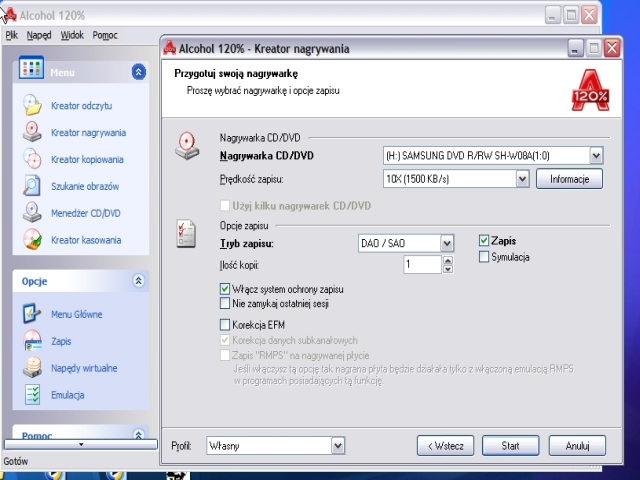
Task: Click the Napędy wirtualne drive icon
Action: click(32, 368)
